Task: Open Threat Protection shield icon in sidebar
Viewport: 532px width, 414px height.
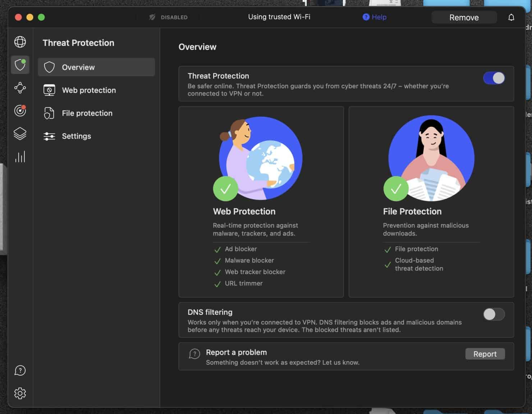Action: click(20, 65)
